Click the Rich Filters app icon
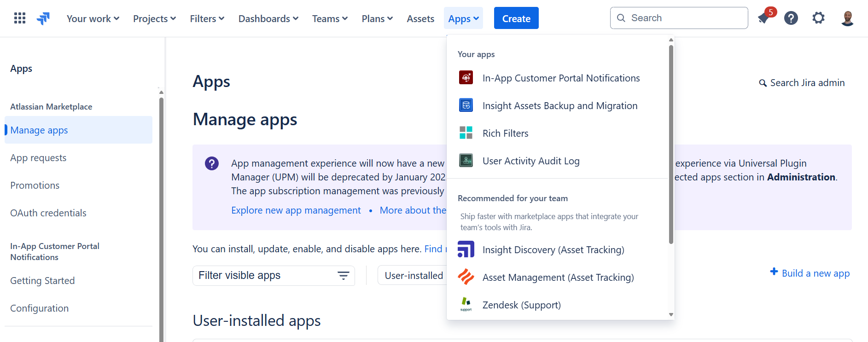This screenshot has width=868, height=342. pyautogui.click(x=466, y=133)
